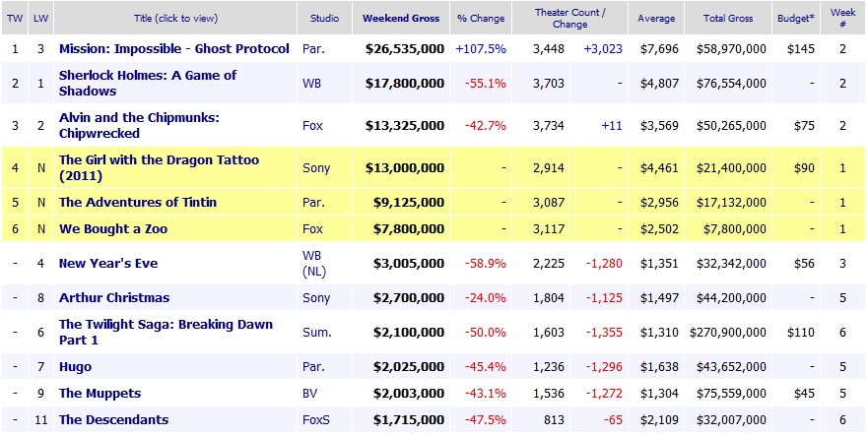The height and width of the screenshot is (436, 868).
Task: Sort by Weekend Gross column header
Action: (401, 19)
